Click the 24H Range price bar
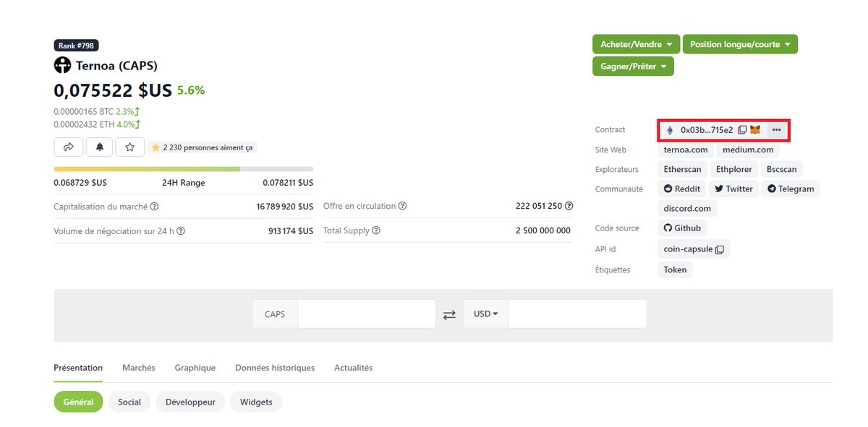Image resolution: width=868 pixels, height=427 pixels. [x=184, y=169]
